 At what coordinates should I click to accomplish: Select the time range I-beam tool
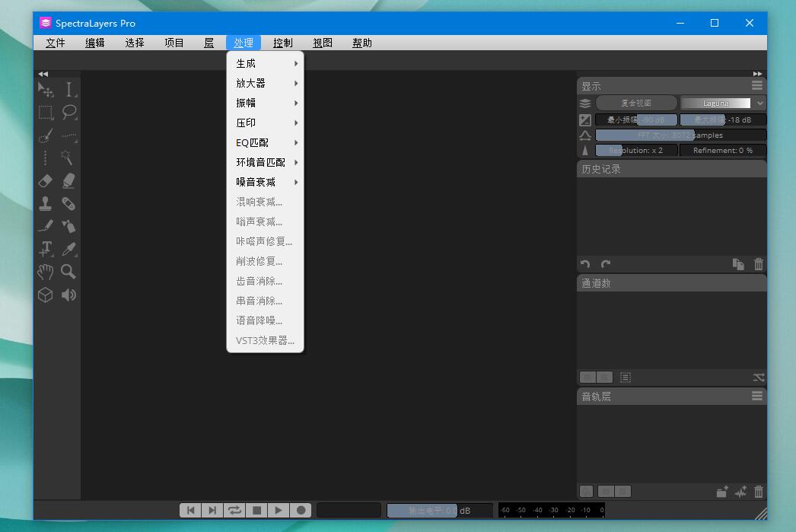(x=69, y=90)
